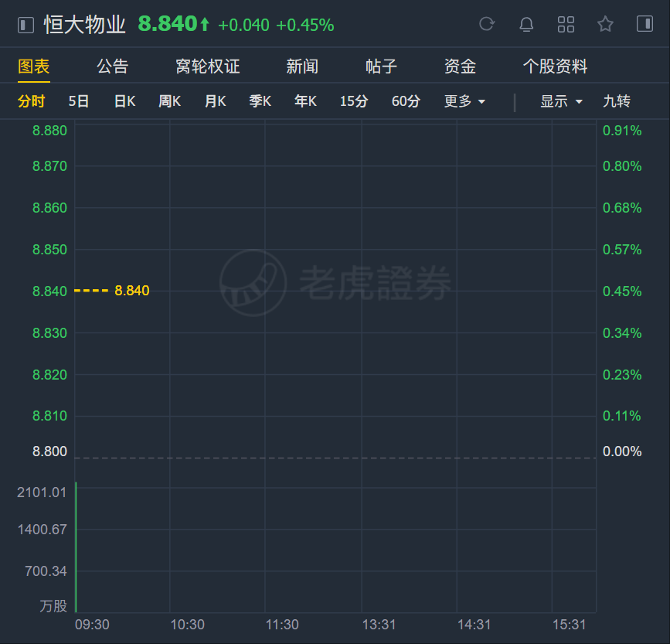The height and width of the screenshot is (644, 670).
Task: Toggle the 九转 indicator
Action: coord(617,102)
